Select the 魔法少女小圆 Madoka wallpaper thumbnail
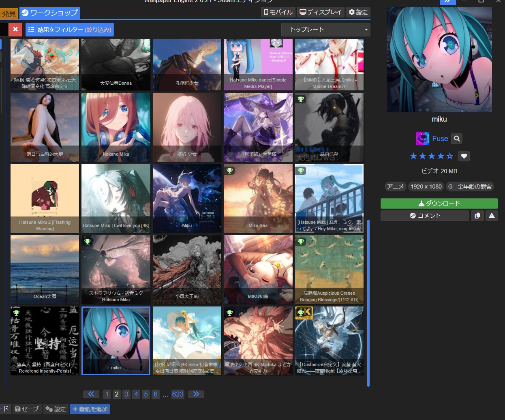The image size is (505, 420). click(x=258, y=341)
